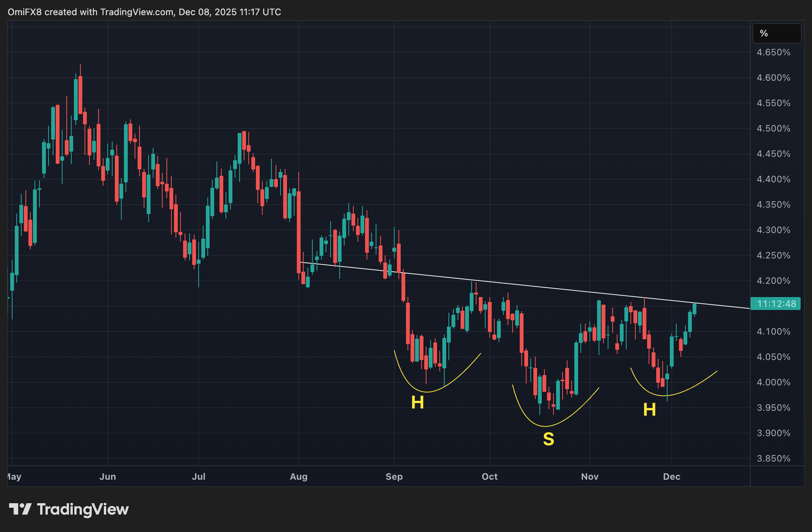Click the right yellow H label

click(x=649, y=410)
